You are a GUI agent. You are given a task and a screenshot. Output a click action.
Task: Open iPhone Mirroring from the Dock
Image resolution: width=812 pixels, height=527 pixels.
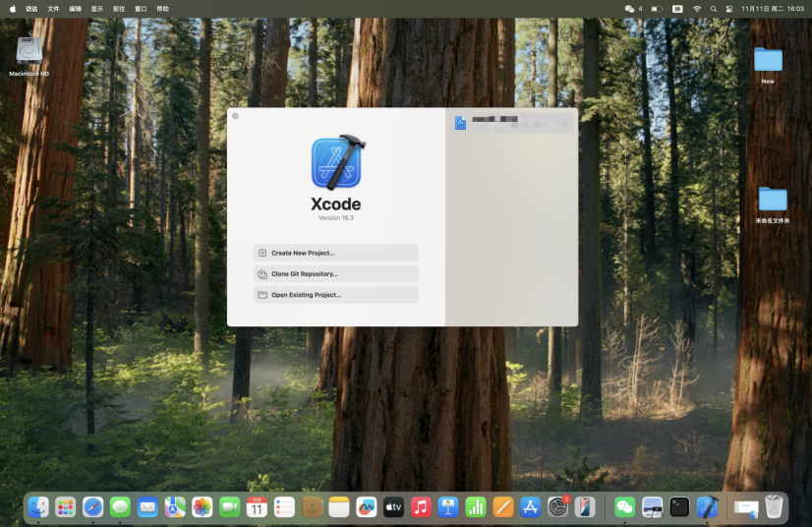(585, 507)
